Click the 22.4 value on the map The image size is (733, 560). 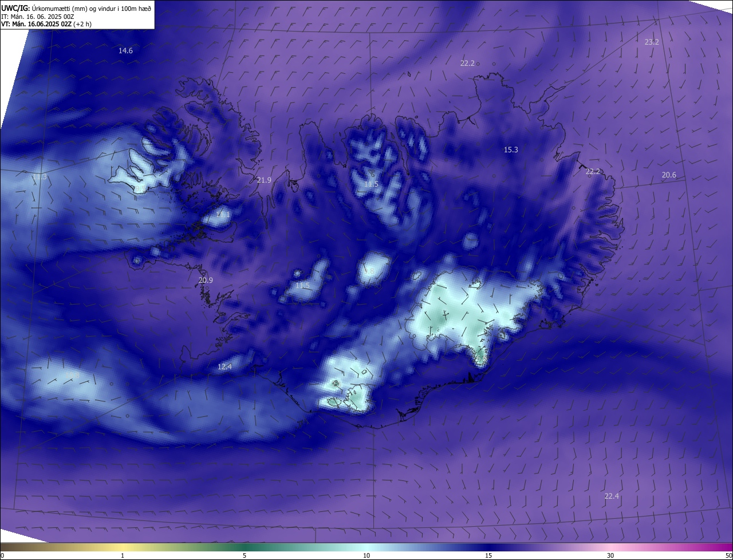tap(612, 496)
